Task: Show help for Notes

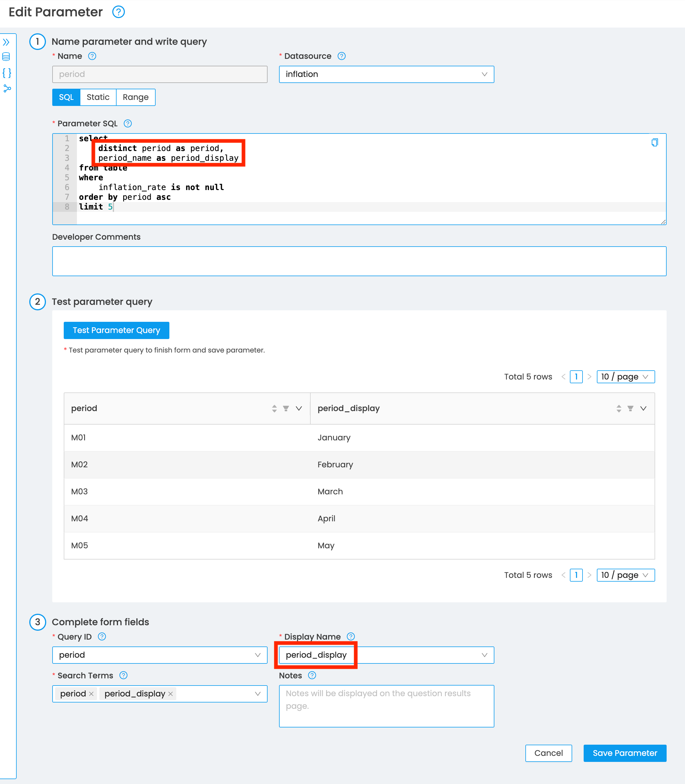Action: (x=312, y=675)
